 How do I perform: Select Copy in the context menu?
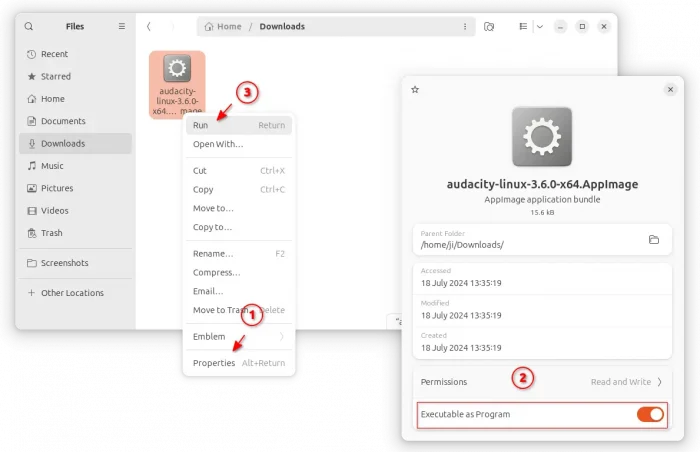[x=239, y=189]
